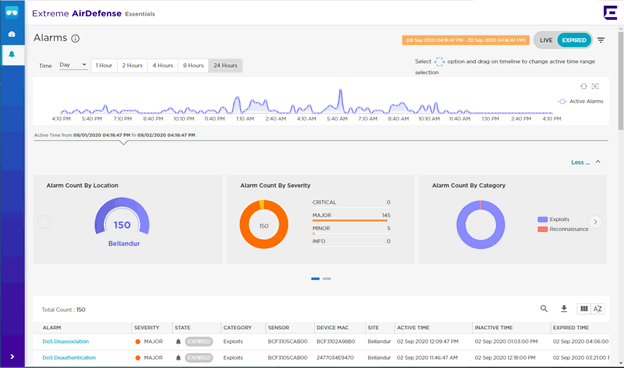This screenshot has width=624, height=368.
Task: Sort by SITE column header
Action: [373, 327]
